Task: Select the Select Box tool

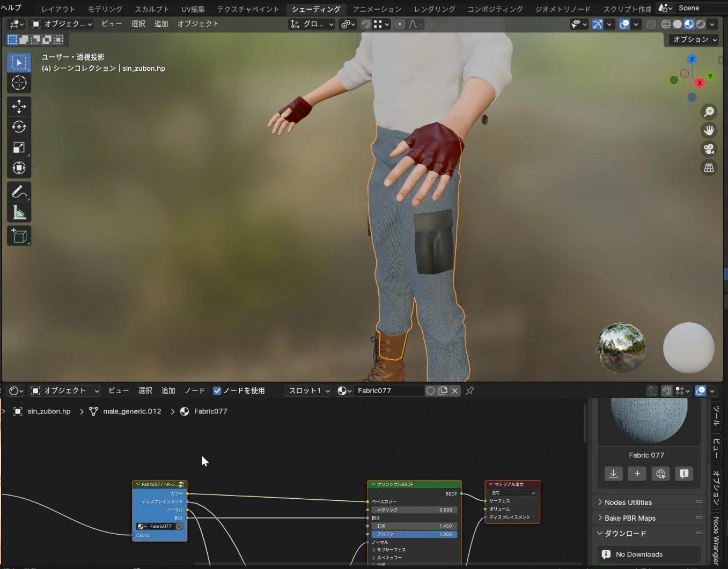Action: coord(19,63)
